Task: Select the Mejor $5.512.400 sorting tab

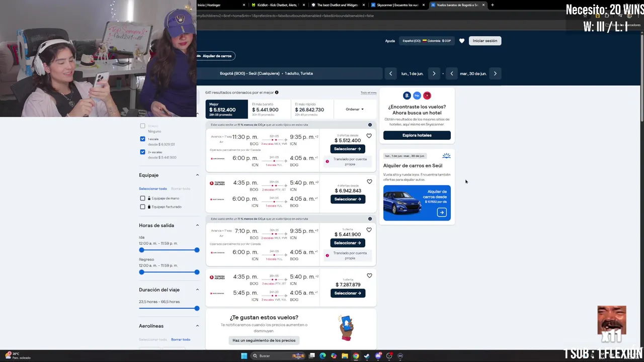Action: coord(226,109)
